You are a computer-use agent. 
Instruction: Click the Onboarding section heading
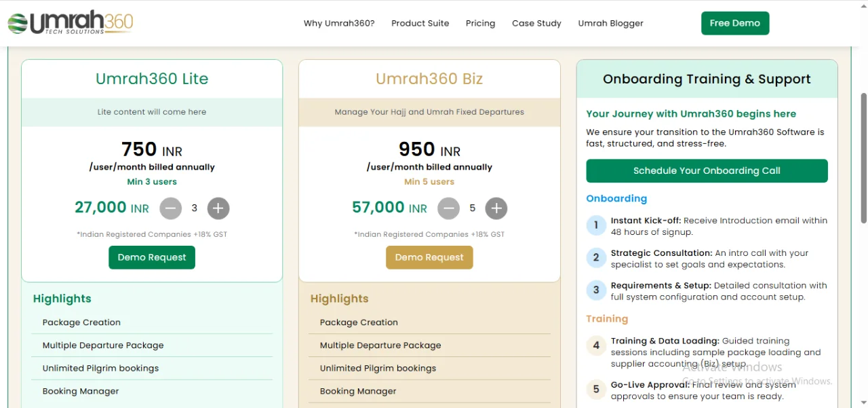(616, 199)
